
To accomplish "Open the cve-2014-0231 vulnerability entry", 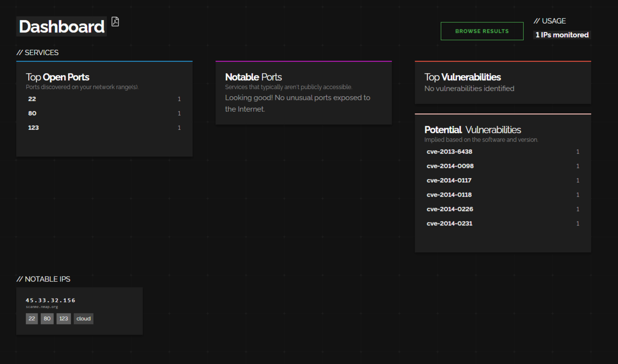I will [x=503, y=224].
